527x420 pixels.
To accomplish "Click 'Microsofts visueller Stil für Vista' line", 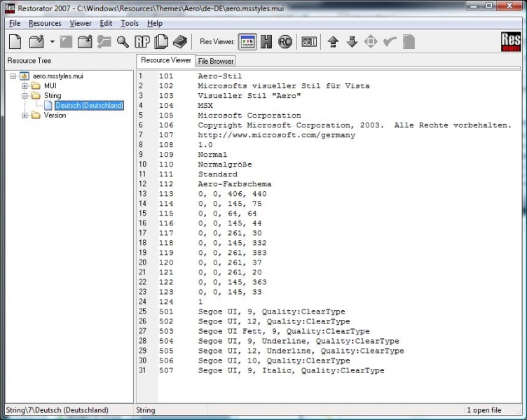I will (284, 86).
